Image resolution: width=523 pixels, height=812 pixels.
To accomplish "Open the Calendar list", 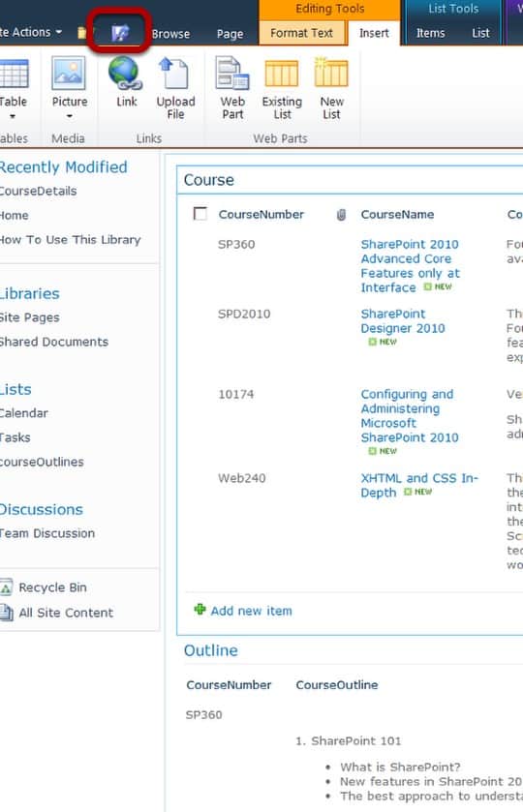I will coord(24,413).
